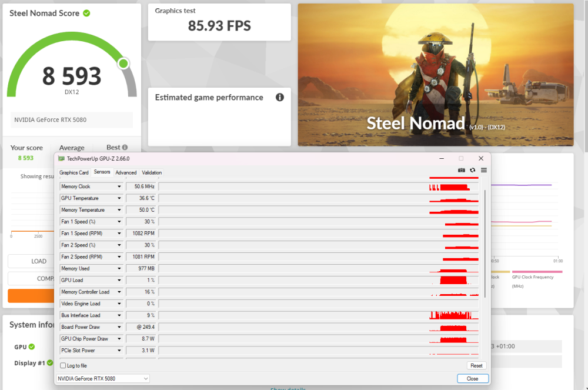Minimize the GPU-Z window

click(442, 159)
